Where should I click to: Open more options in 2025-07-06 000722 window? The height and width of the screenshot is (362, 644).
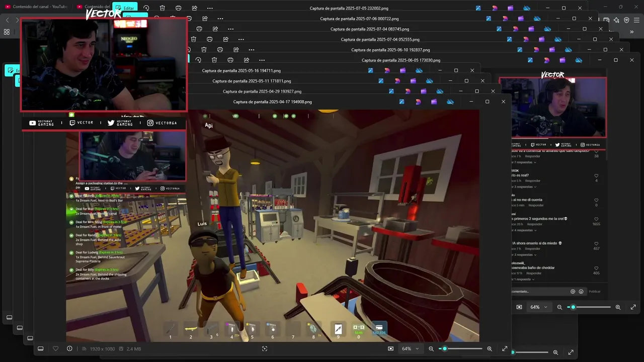(220, 19)
